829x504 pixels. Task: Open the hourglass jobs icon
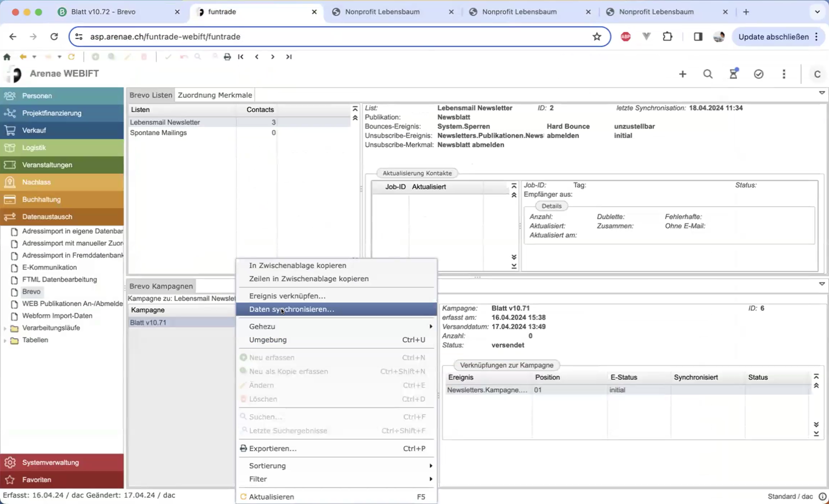(x=733, y=74)
